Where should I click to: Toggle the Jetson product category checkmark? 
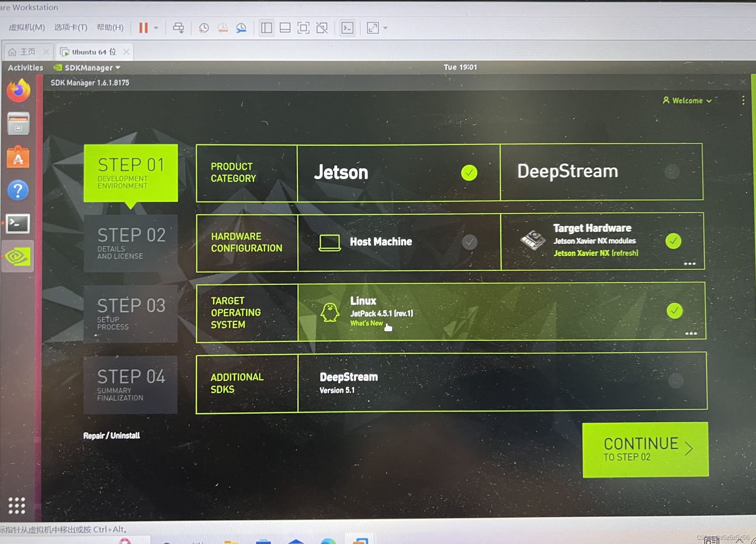[x=469, y=172]
